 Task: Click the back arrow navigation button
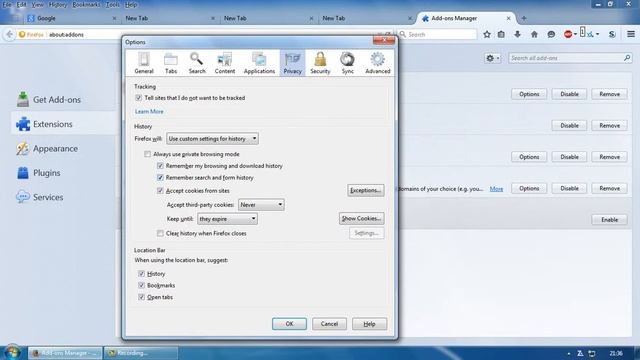coord(9,35)
